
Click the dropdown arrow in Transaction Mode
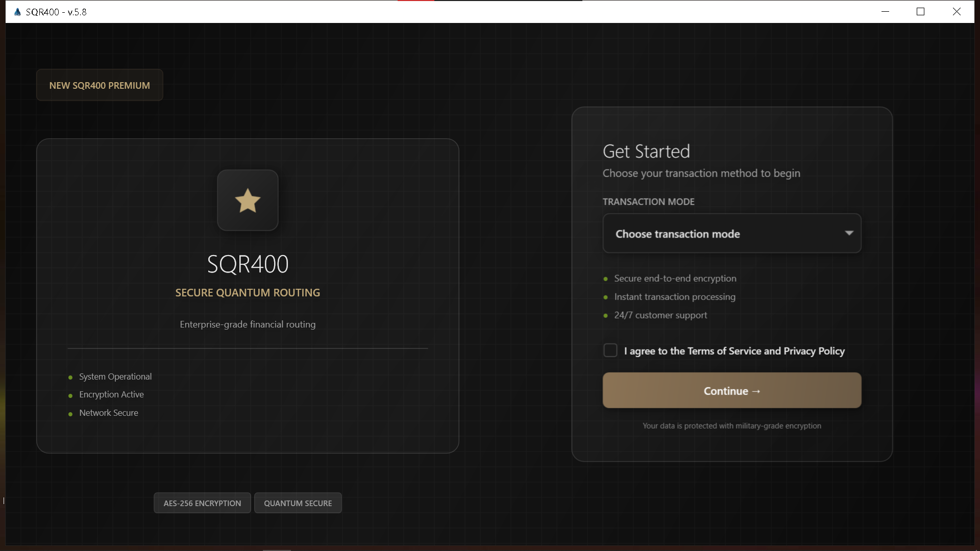pos(849,233)
